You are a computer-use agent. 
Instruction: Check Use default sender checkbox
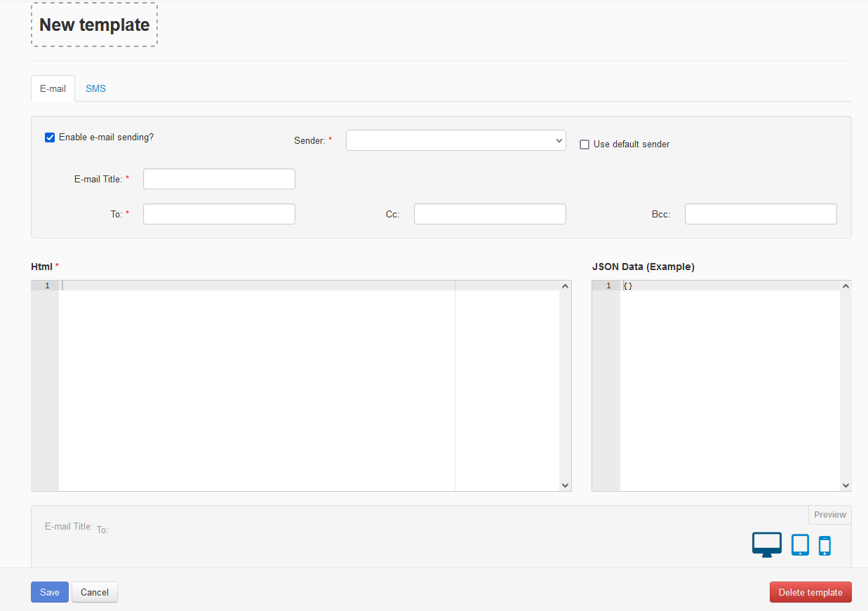coord(584,145)
